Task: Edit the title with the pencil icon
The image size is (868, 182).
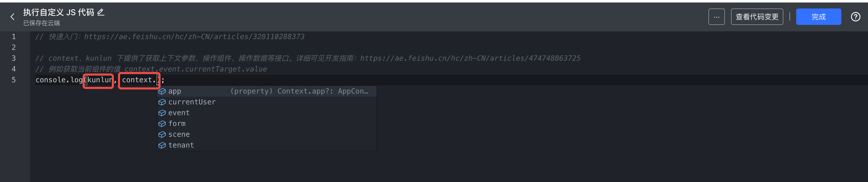Action: pyautogui.click(x=101, y=13)
